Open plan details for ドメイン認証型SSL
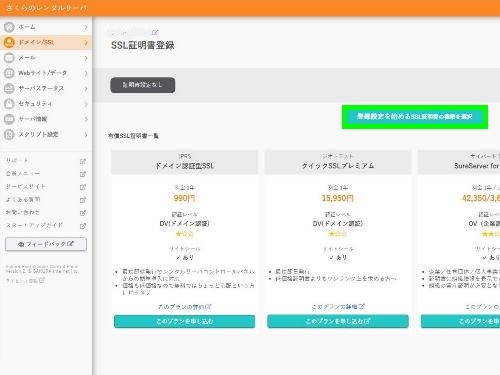 (x=185, y=306)
